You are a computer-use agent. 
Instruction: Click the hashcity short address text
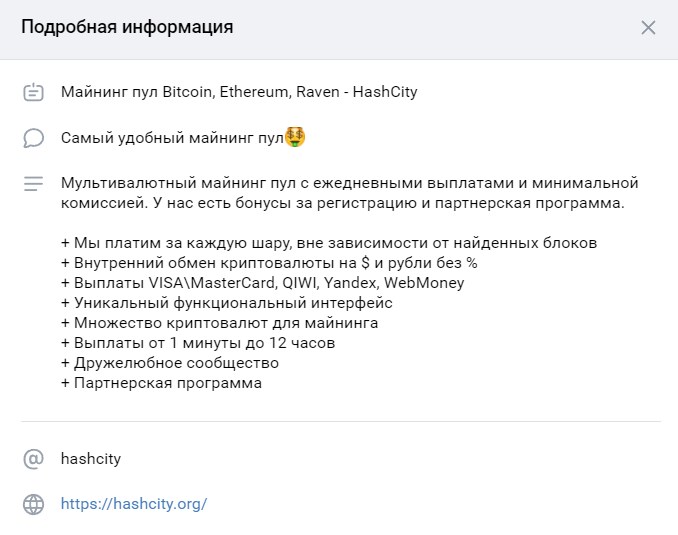(91, 459)
